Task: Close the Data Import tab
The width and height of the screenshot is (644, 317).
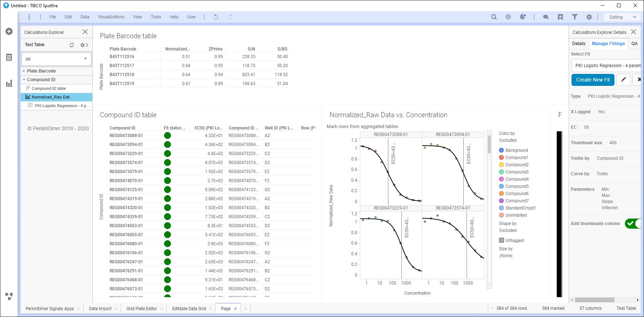Action: point(116,309)
